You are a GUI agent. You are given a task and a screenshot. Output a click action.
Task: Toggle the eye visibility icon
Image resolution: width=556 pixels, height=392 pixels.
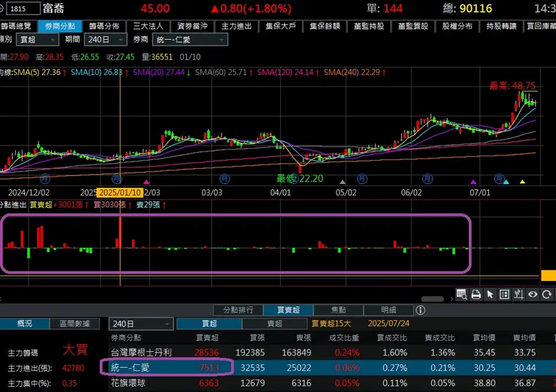pos(533,294)
